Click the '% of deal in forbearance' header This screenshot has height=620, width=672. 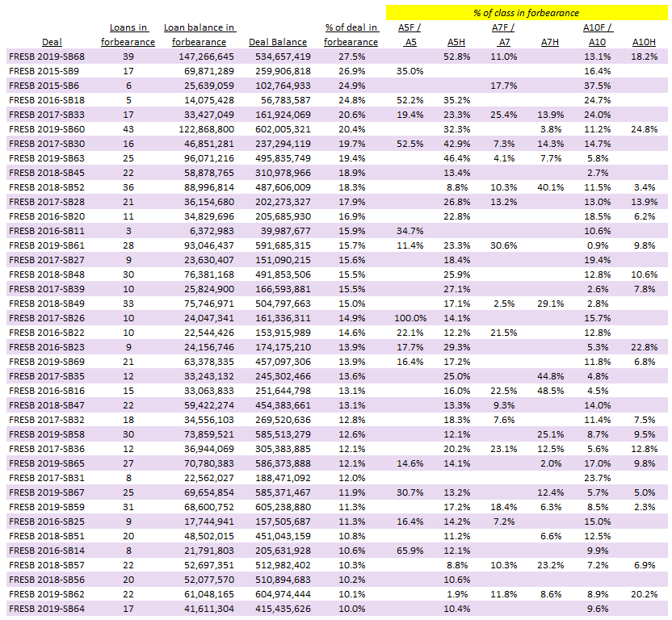[351, 35]
